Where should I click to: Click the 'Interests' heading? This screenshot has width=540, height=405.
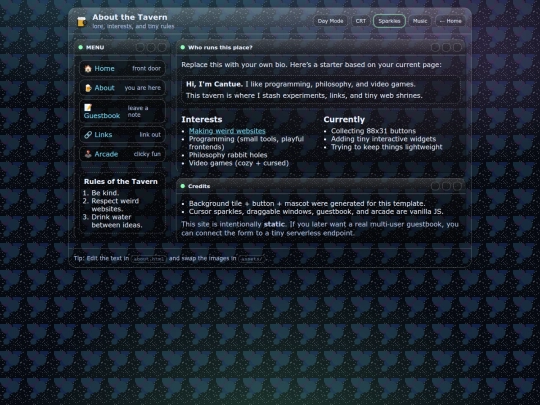click(201, 120)
